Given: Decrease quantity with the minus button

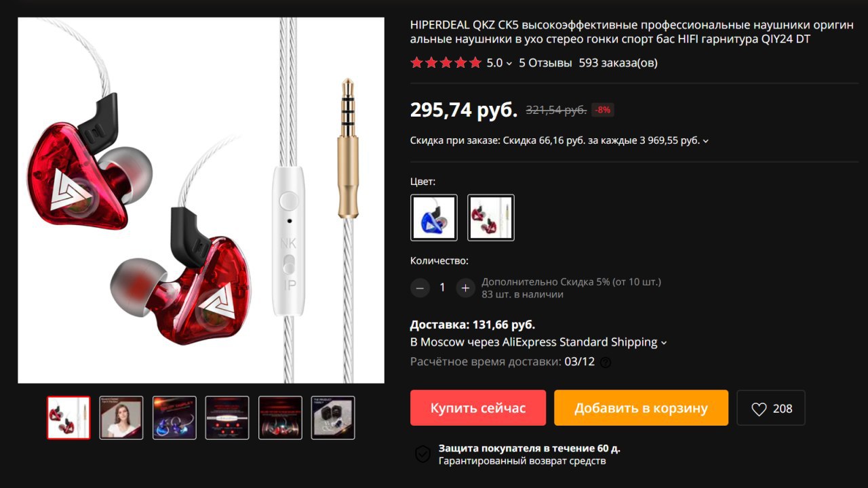Looking at the screenshot, I should [x=420, y=287].
